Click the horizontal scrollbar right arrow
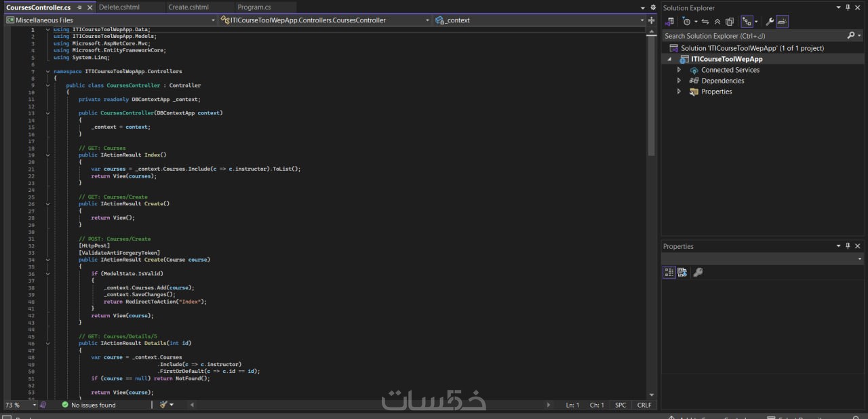The width and height of the screenshot is (868, 419). coord(549,405)
